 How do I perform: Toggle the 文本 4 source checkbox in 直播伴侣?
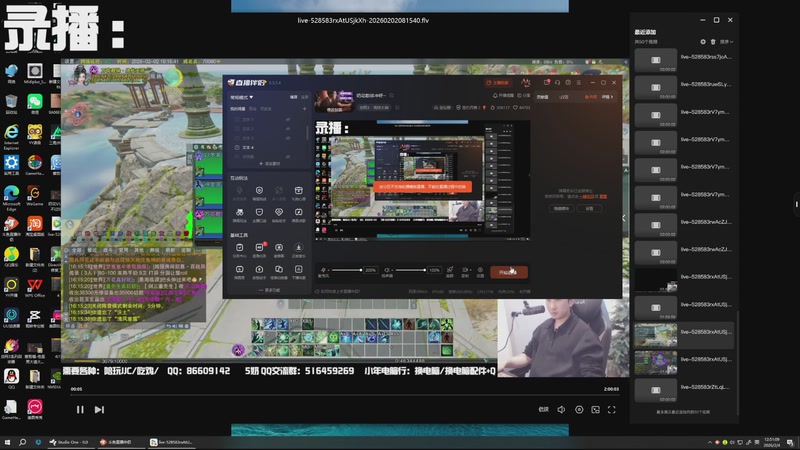[237, 147]
